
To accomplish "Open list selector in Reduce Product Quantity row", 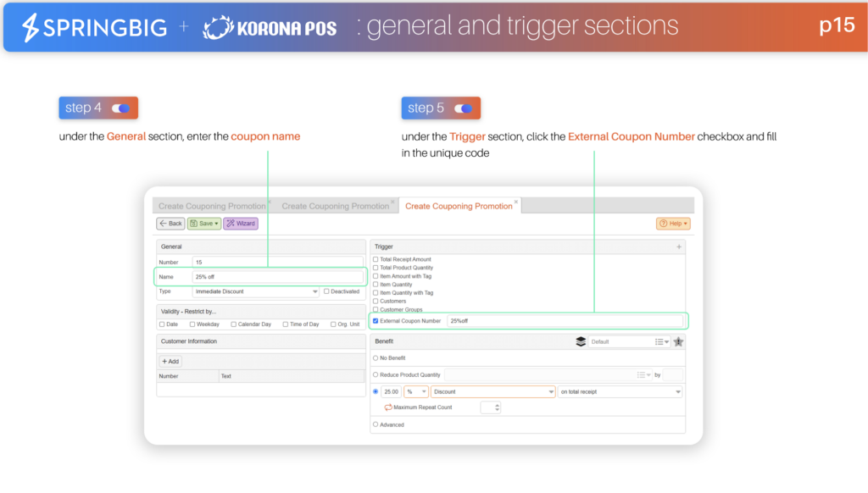I will [644, 375].
